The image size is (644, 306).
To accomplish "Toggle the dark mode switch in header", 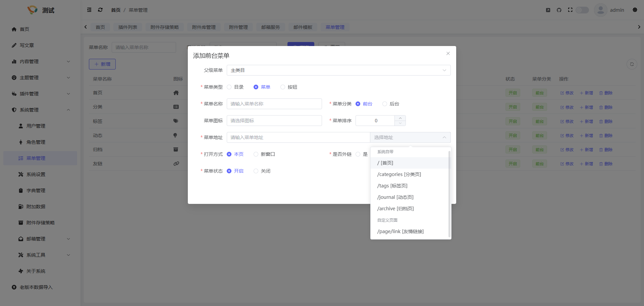I will (x=582, y=10).
